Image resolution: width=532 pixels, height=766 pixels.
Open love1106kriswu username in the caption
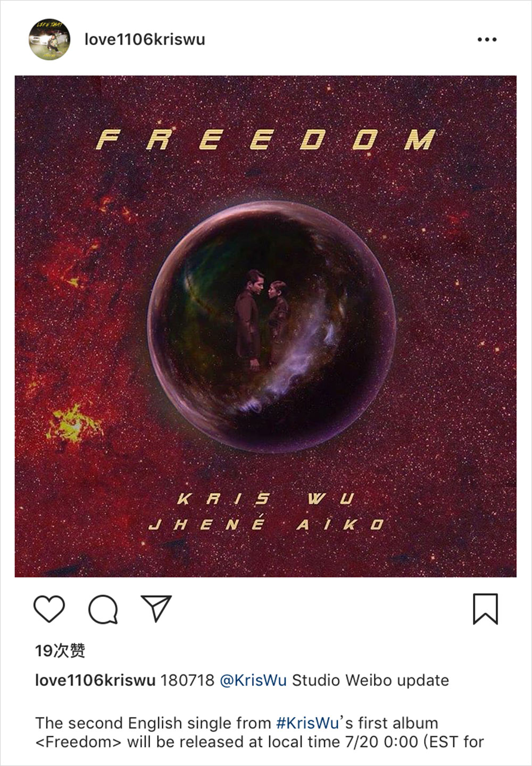click(x=95, y=680)
